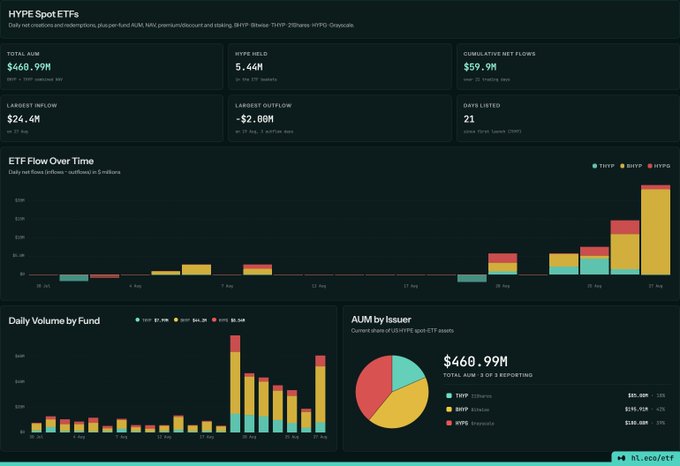Click the tallest bar in Daily Volume chart
680x466 pixels.
(235, 384)
